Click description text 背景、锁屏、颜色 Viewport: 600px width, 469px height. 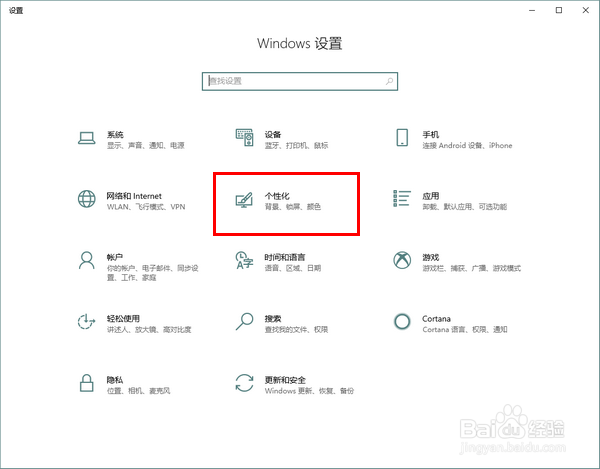(293, 207)
